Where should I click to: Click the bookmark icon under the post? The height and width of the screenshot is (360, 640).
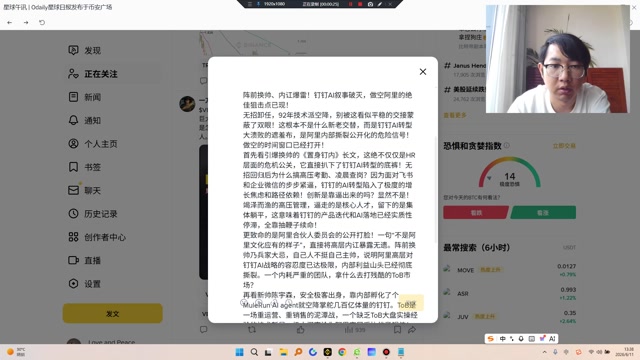(397, 329)
